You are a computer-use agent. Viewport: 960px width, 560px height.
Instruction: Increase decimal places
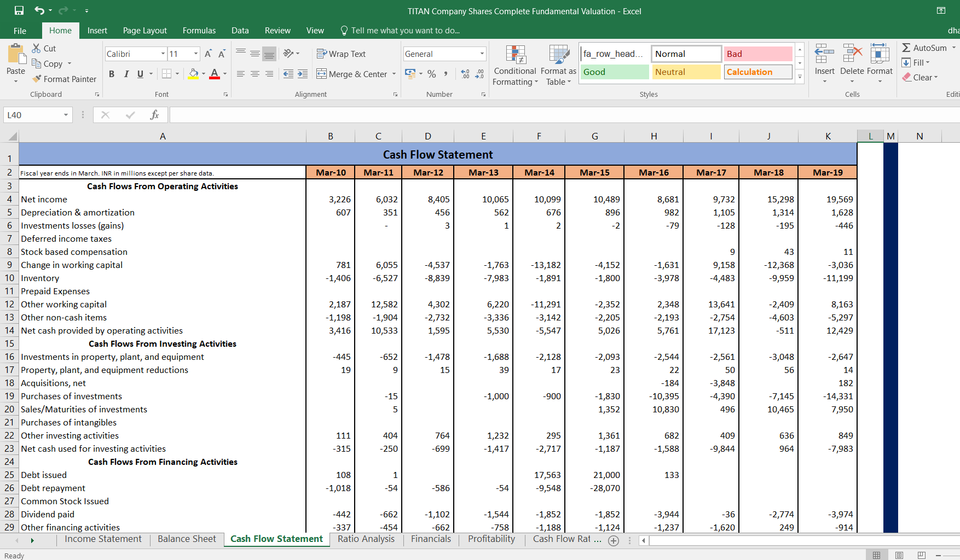coord(465,74)
